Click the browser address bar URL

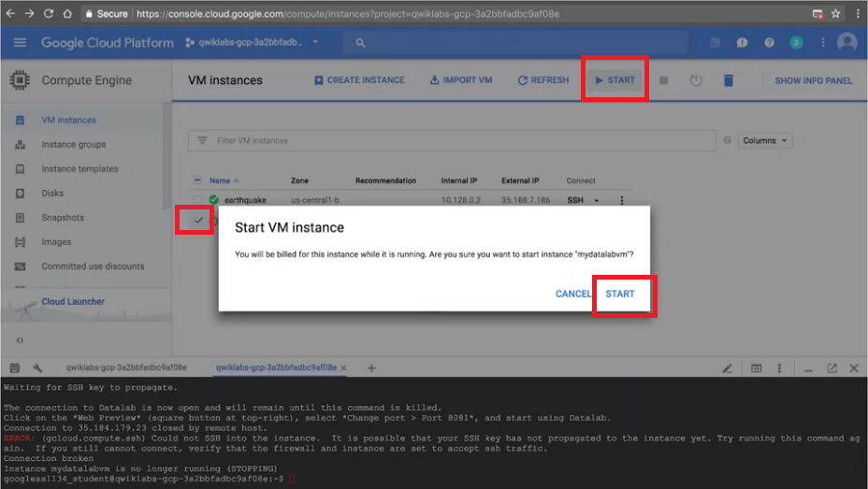[x=348, y=14]
